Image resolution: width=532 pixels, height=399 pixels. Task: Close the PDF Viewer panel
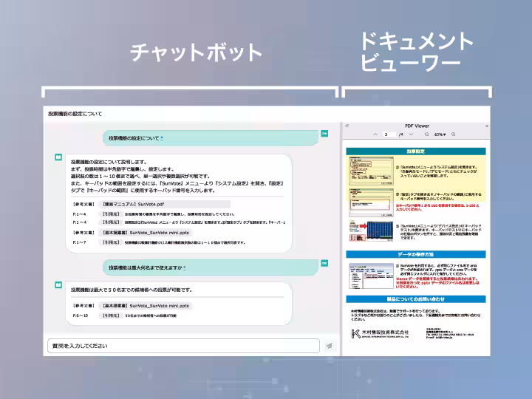point(485,126)
